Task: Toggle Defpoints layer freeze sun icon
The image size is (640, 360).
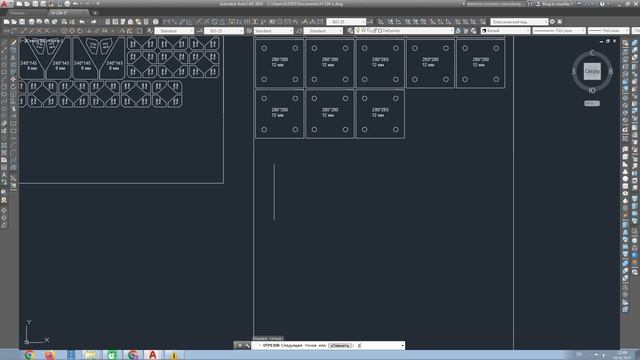Action: [x=363, y=31]
